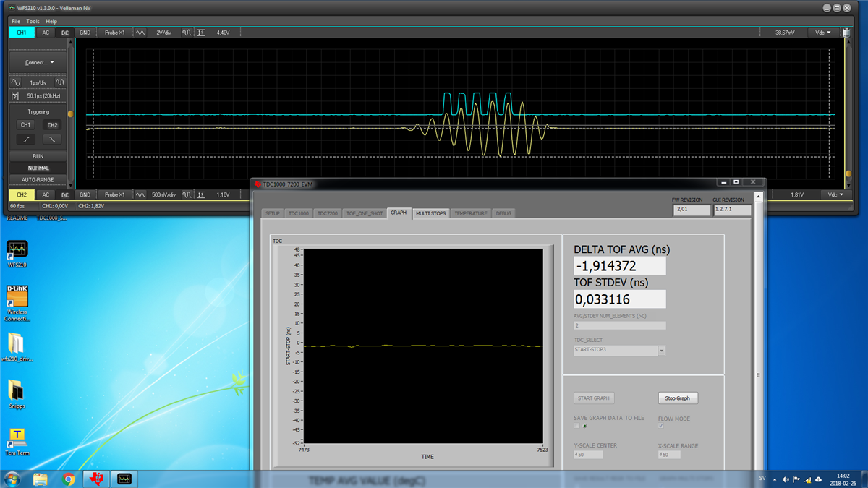868x488 pixels.
Task: Decrease CH1 volts per division in WFS210
Action: pyautogui.click(x=140, y=33)
